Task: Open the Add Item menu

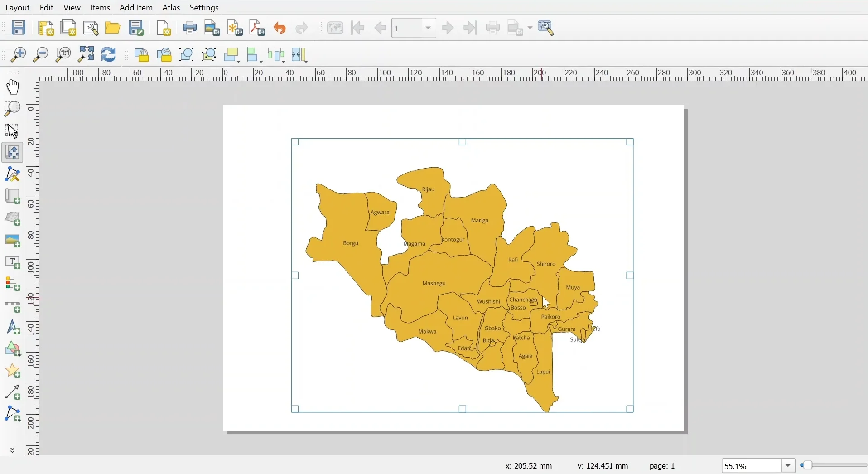Action: (136, 8)
